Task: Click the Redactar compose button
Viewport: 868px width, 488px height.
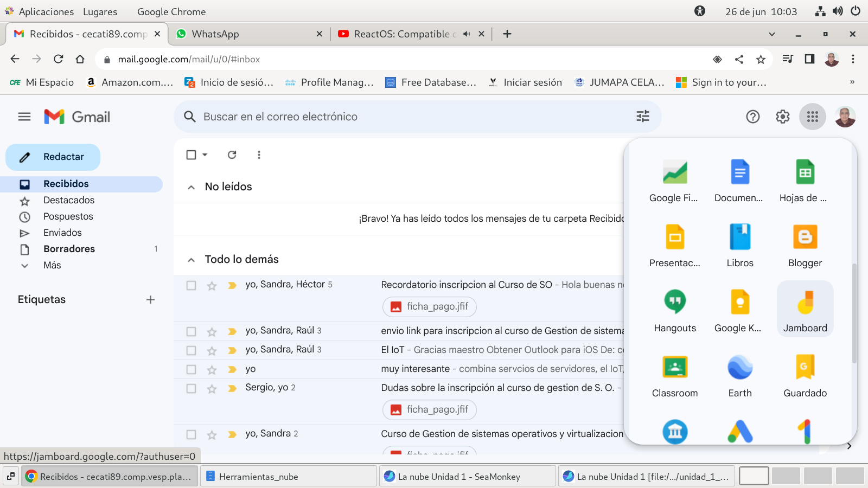Action: 53,157
